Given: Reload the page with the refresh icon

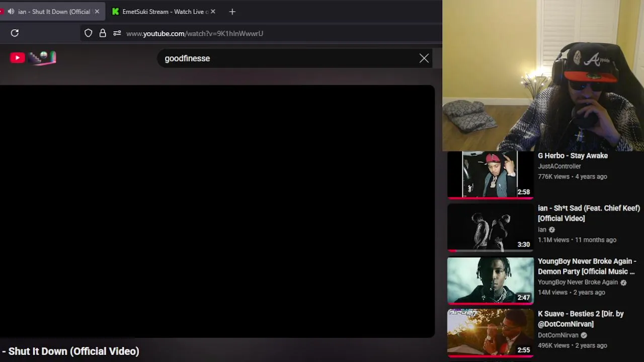Looking at the screenshot, I should pyautogui.click(x=15, y=33).
